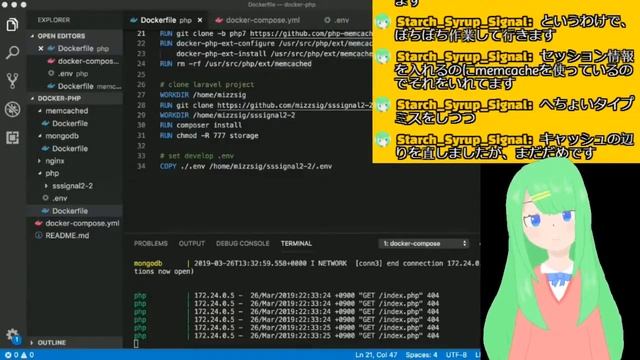
Task: Close Dockerfile php in Open Editors list
Action: [x=41, y=49]
